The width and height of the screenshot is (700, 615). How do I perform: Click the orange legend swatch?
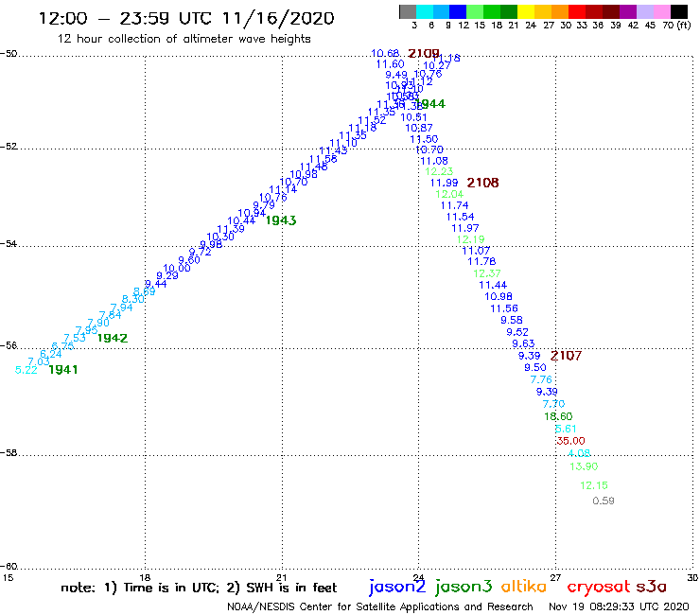click(x=560, y=11)
